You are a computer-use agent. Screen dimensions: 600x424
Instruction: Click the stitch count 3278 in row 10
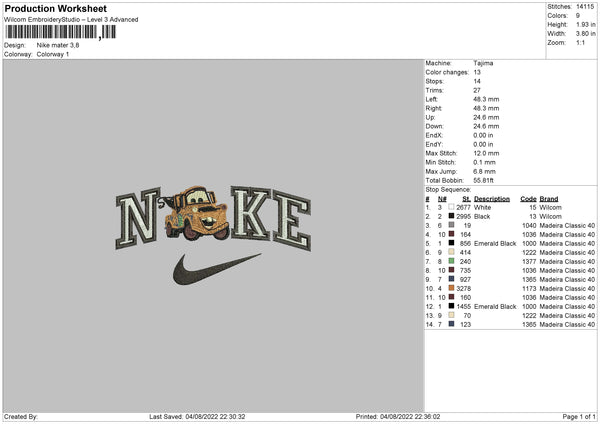pos(463,289)
